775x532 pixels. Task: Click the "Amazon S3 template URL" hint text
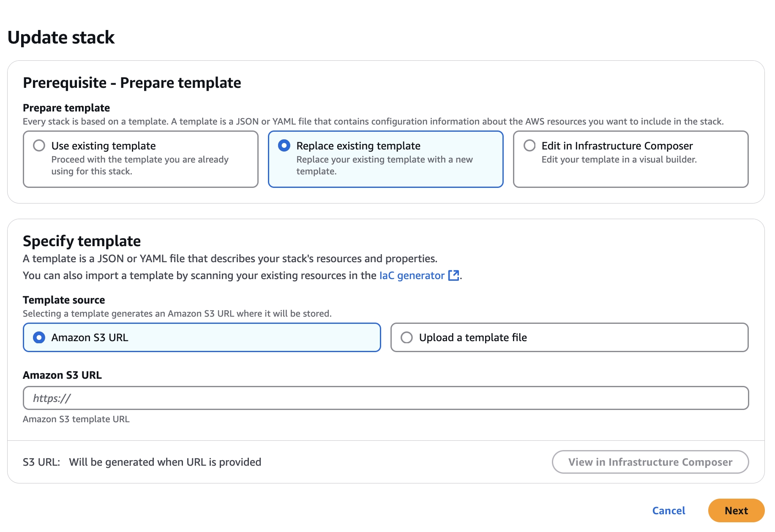[x=76, y=419]
